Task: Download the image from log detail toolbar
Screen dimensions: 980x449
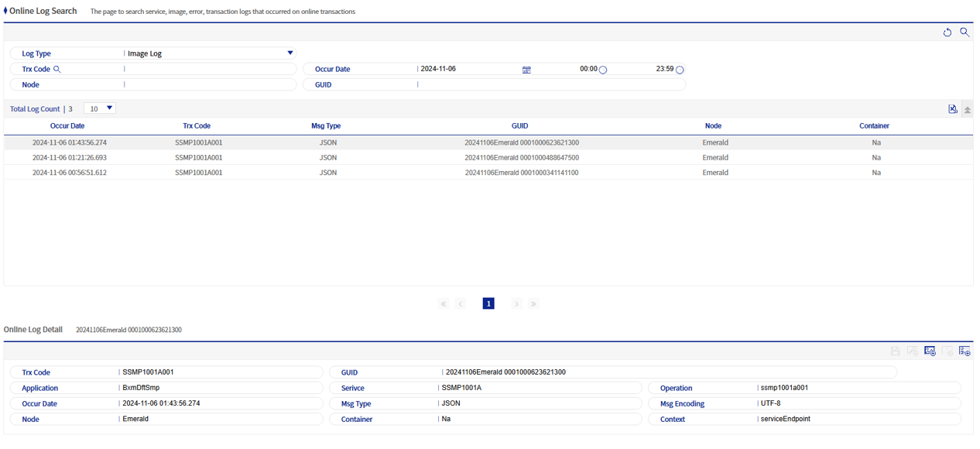Action: (930, 351)
